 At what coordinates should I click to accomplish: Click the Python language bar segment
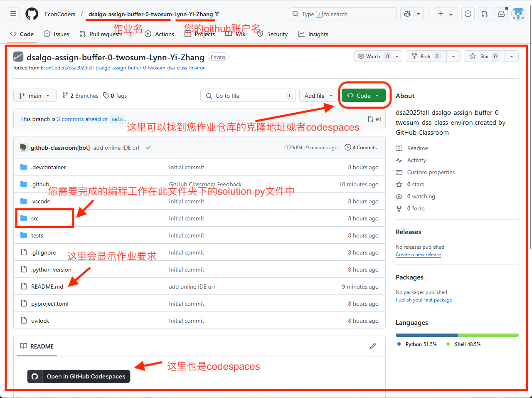click(x=427, y=335)
